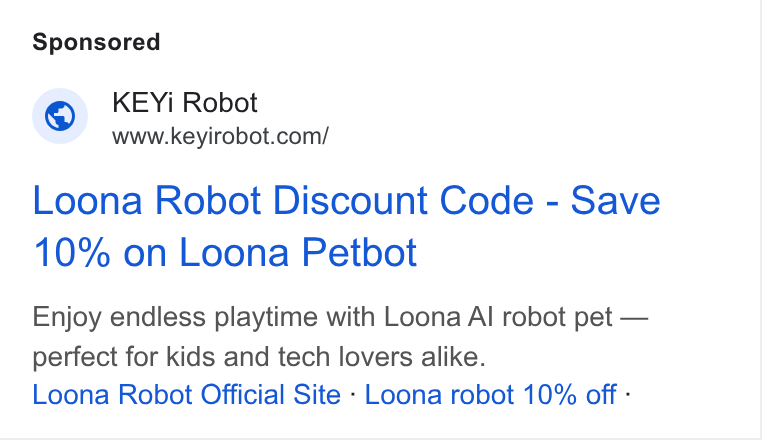This screenshot has width=762, height=440.
Task: Click the '10% on Loona Petbot' headline line
Action: click(225, 252)
